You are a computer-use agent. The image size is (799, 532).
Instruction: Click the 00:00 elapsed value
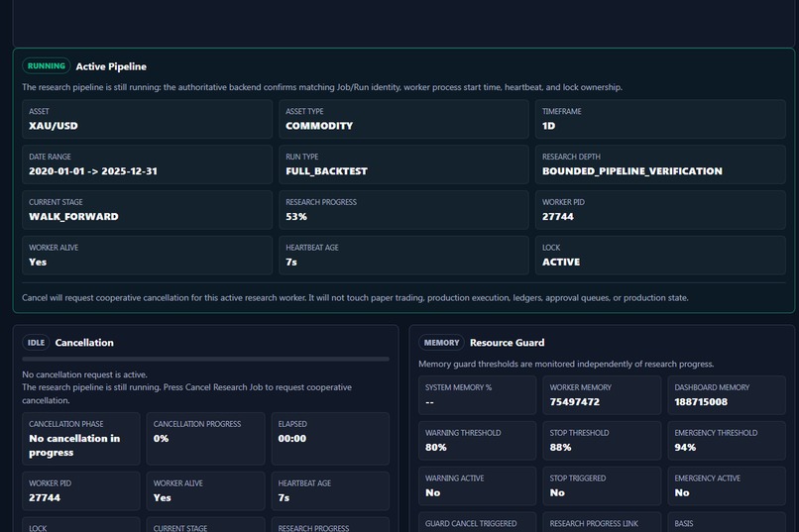pyautogui.click(x=292, y=438)
